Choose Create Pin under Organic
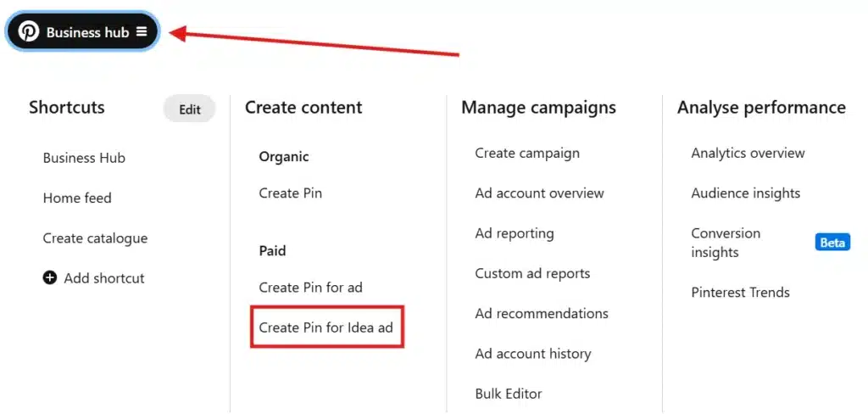This screenshot has width=868, height=414. click(290, 193)
